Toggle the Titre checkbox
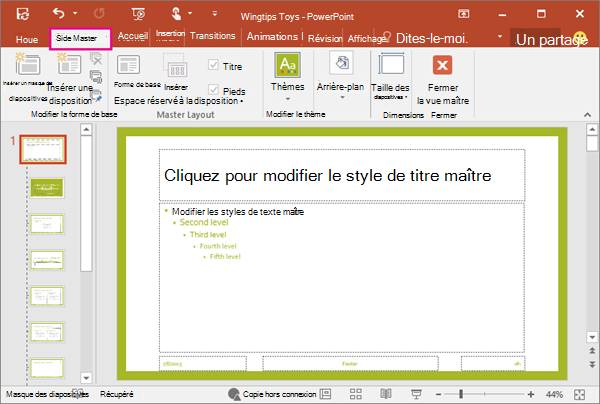The height and width of the screenshot is (404, 600). coord(213,65)
